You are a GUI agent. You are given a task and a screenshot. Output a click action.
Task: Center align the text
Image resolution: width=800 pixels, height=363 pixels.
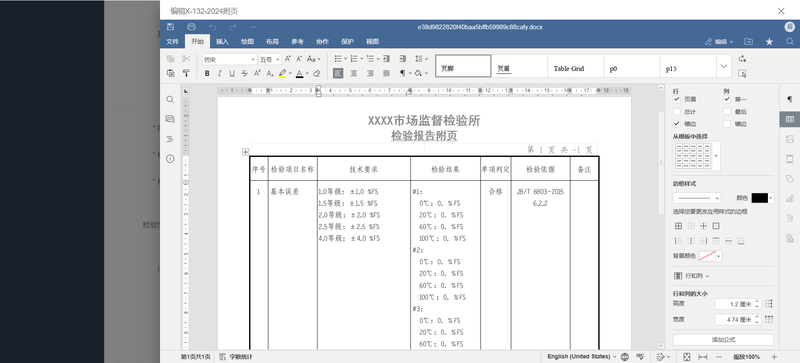click(x=354, y=74)
